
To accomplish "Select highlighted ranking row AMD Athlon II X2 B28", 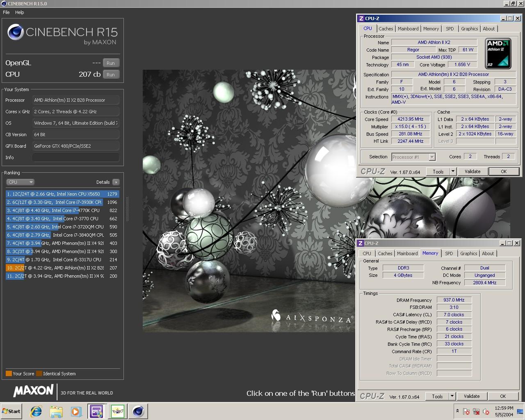I will coord(62,268).
